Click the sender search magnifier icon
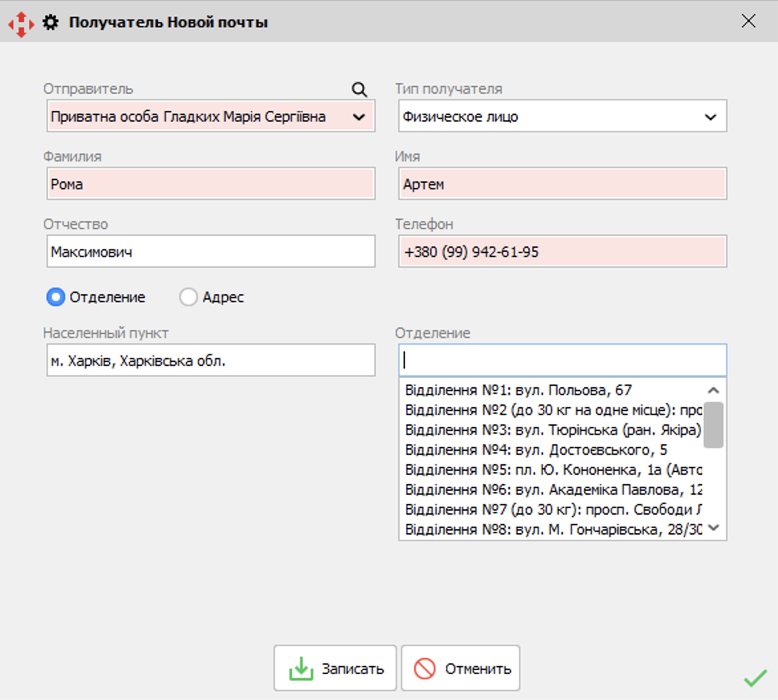The width and height of the screenshot is (778, 700). [359, 90]
